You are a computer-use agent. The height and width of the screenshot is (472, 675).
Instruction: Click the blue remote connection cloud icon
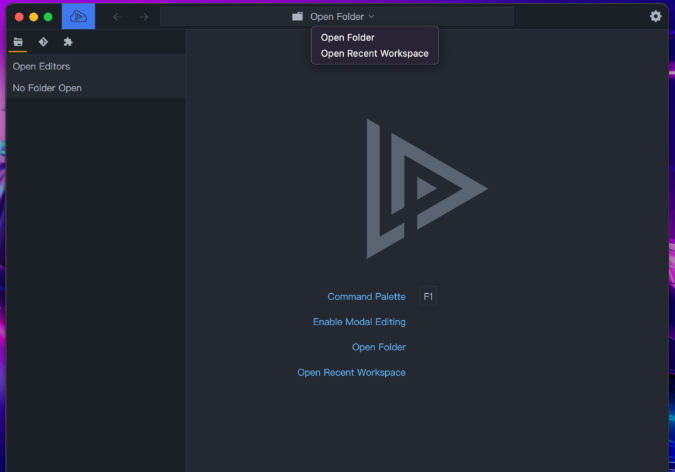pos(78,16)
